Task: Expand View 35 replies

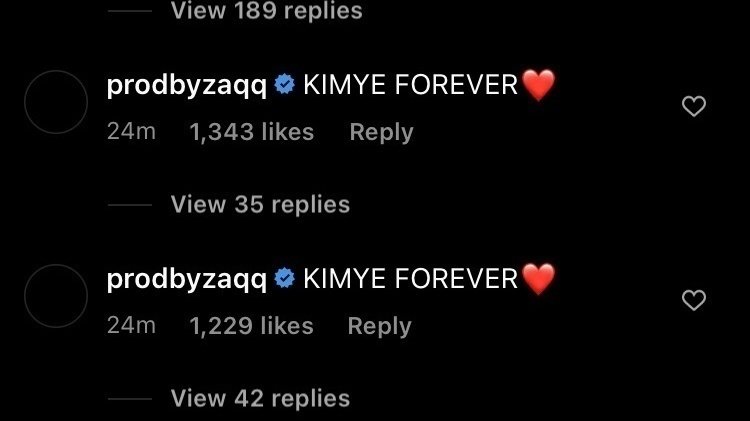Action: (260, 204)
